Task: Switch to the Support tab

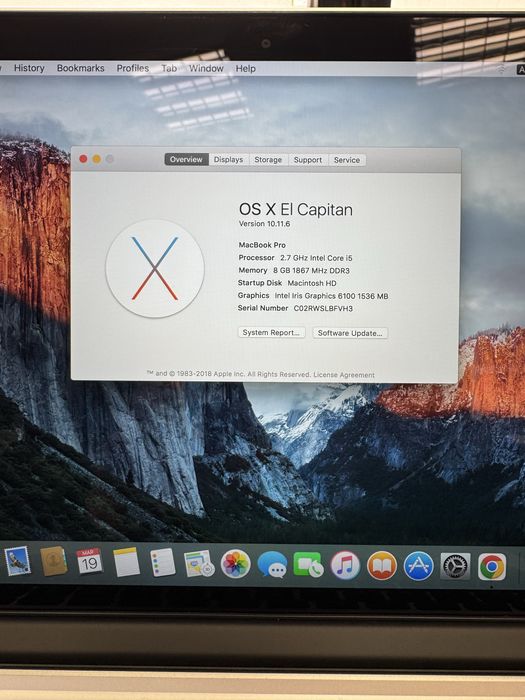Action: pos(308,160)
